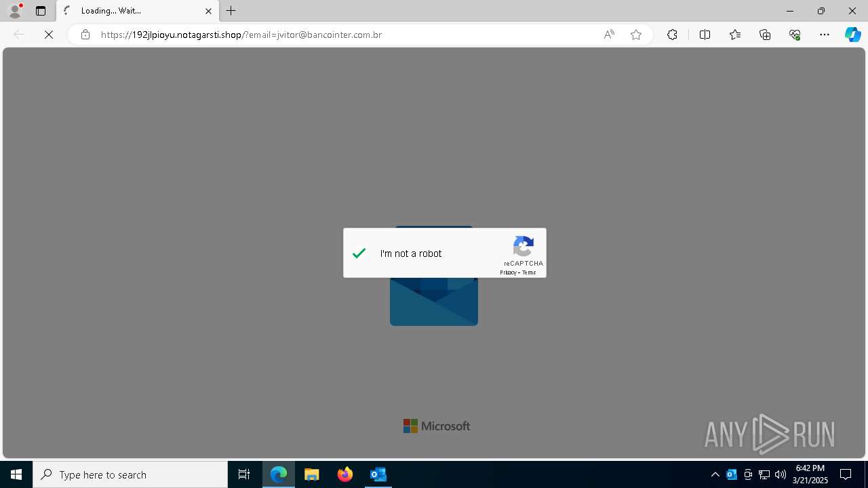Add this page to favorites star
The image size is (868, 488).
pos(636,35)
